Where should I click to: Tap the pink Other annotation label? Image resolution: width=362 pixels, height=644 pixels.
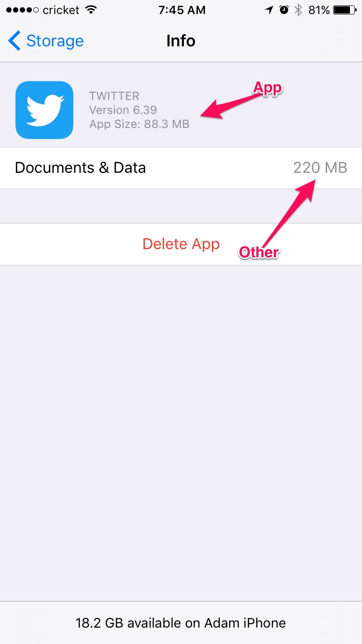[x=259, y=252]
